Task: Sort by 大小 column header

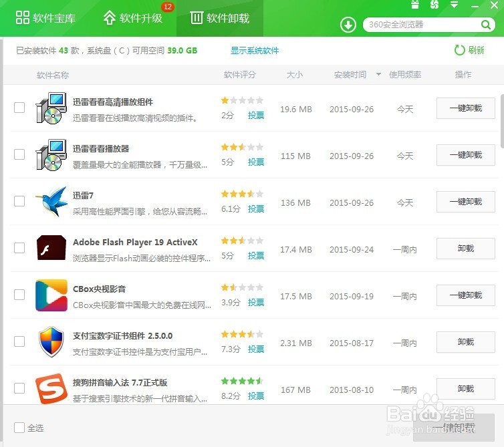Action: pyautogui.click(x=294, y=75)
